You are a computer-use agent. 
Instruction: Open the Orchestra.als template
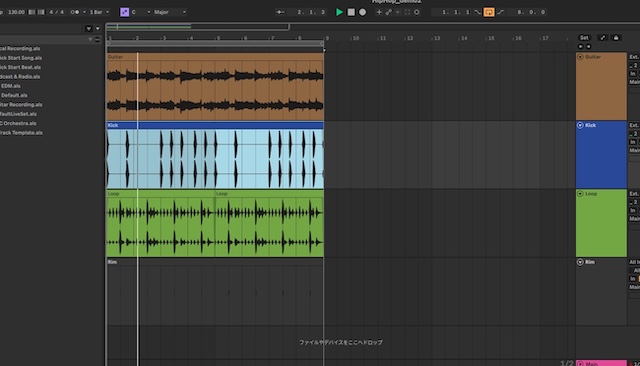(18, 123)
